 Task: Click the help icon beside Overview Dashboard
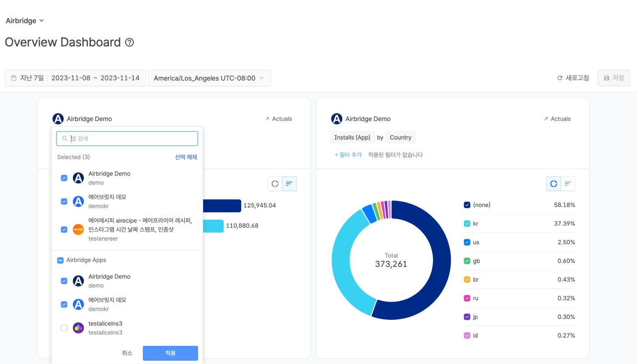click(x=130, y=42)
